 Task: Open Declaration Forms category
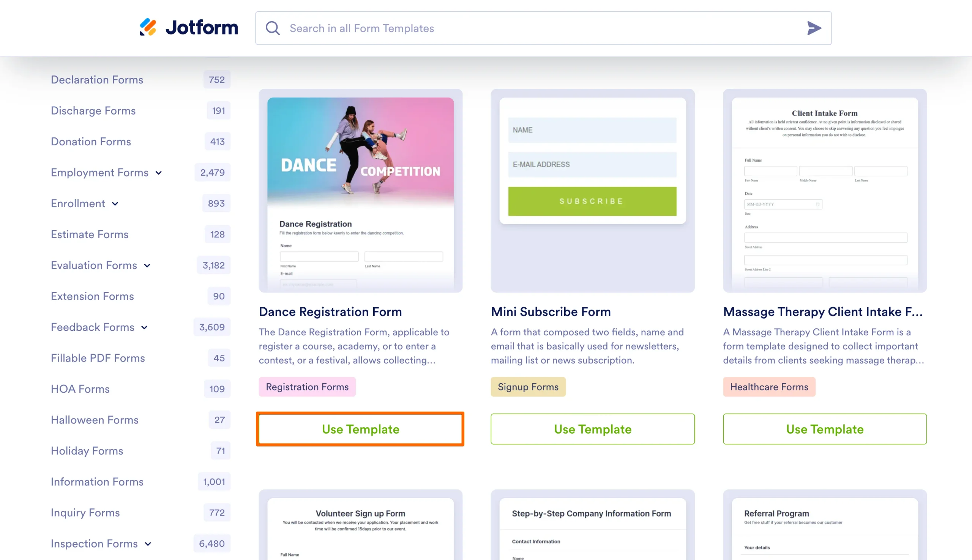point(97,80)
